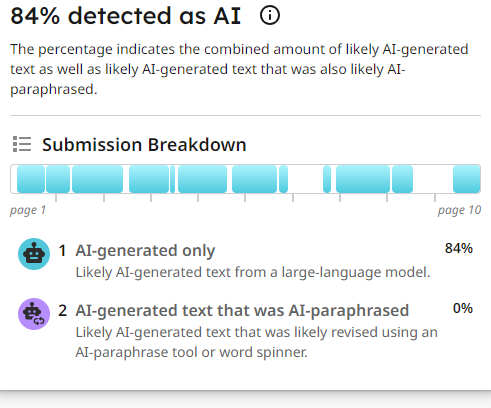Open the AI-generated only category
Viewport: 491px width, 408px height.
(145, 250)
